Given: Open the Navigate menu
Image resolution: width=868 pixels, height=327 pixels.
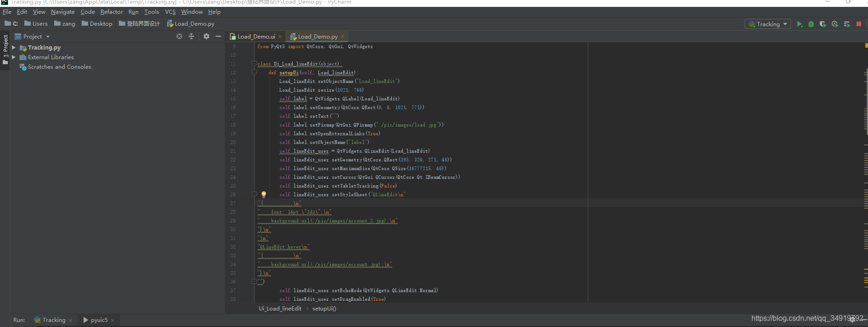Looking at the screenshot, I should [x=63, y=12].
